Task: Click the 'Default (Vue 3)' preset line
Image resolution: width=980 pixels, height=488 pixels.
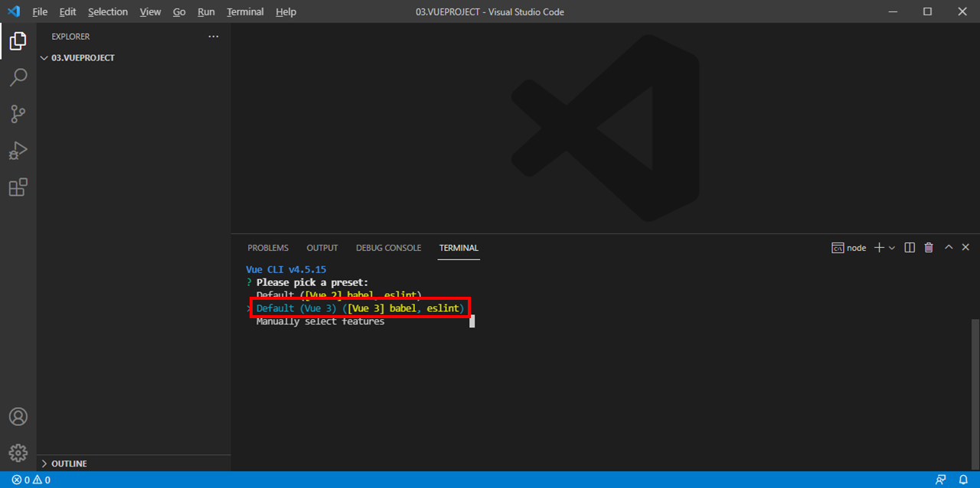Action: click(x=360, y=307)
